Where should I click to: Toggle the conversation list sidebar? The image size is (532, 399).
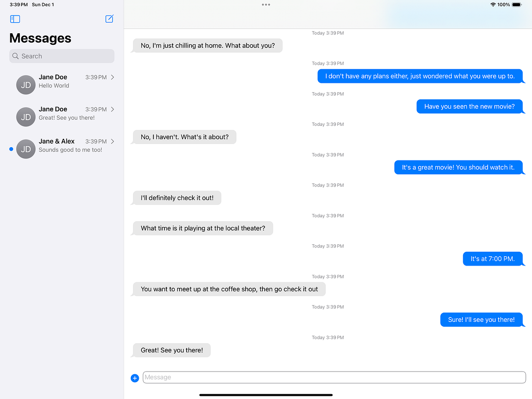pyautogui.click(x=15, y=19)
